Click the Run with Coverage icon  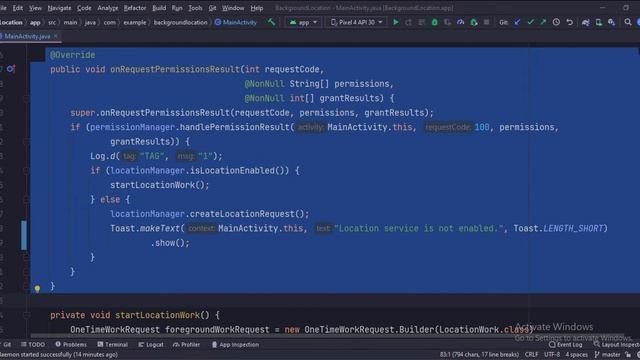coord(447,22)
